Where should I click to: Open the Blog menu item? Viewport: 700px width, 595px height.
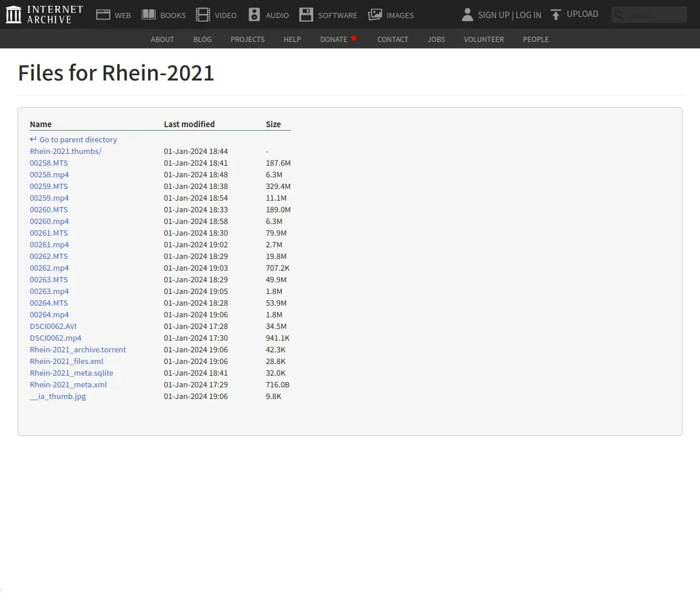point(202,39)
